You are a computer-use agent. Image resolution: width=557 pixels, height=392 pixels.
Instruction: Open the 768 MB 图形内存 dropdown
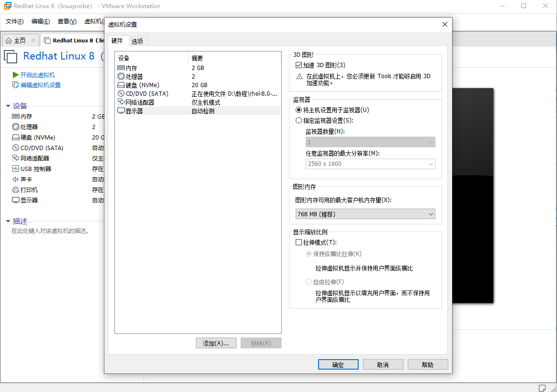(x=365, y=214)
